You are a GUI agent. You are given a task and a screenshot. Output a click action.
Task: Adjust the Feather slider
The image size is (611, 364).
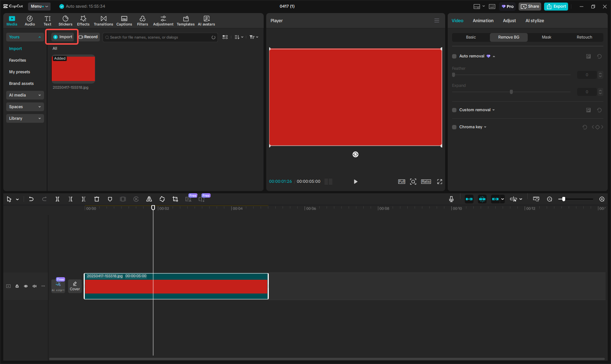[x=453, y=74]
